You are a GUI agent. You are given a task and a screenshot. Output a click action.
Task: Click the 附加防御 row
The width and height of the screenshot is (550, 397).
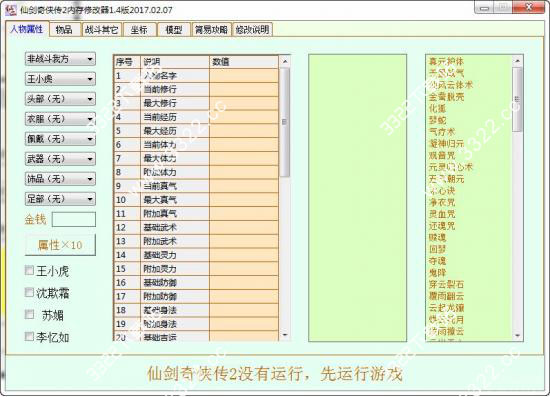tap(196, 296)
